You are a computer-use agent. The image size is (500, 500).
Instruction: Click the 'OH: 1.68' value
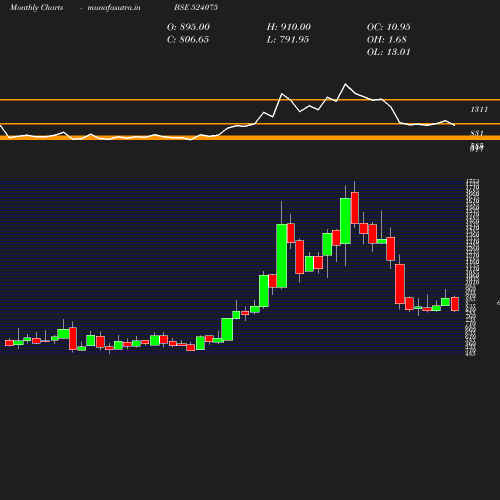coord(387,40)
